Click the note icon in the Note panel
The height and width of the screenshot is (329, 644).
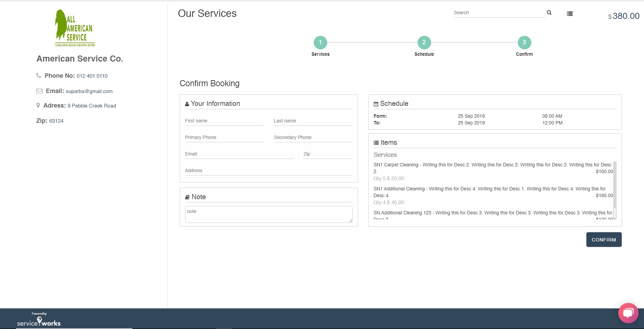[187, 196]
